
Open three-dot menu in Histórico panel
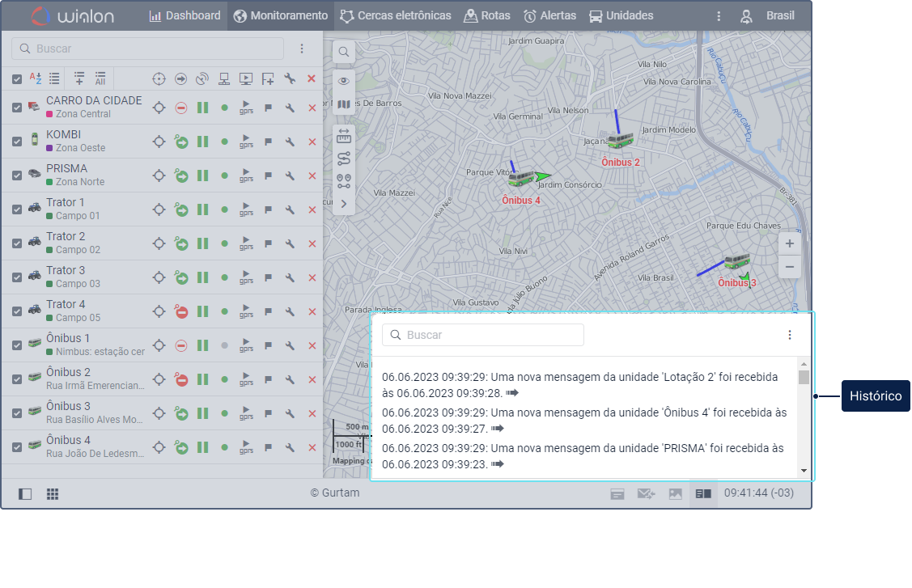point(789,335)
